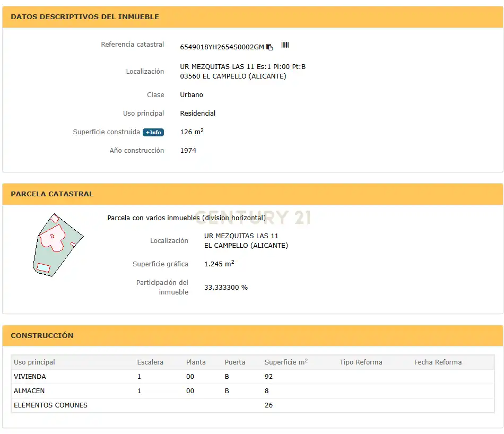Click the Planta column header

coord(196,362)
